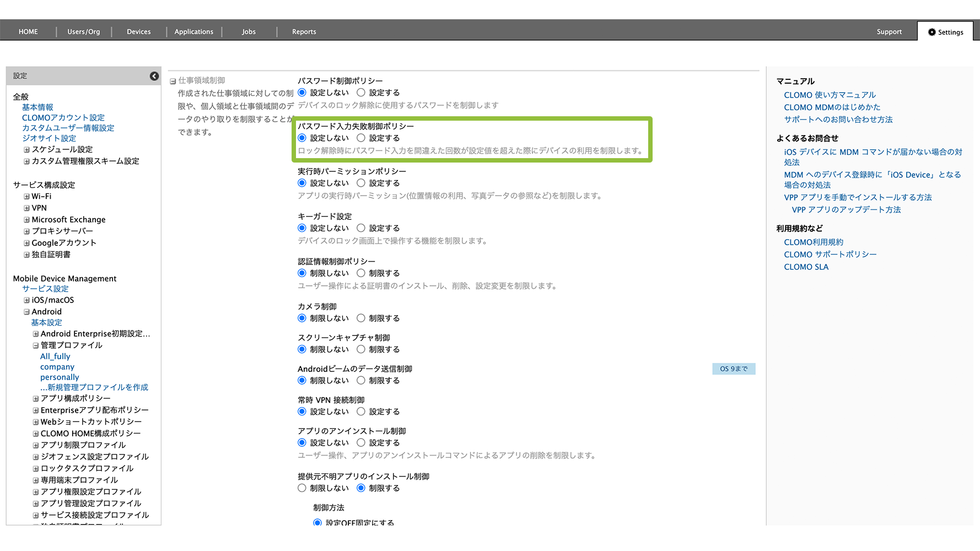Click the OS 9まで badge
Image resolution: width=980 pixels, height=551 pixels.
pyautogui.click(x=733, y=369)
